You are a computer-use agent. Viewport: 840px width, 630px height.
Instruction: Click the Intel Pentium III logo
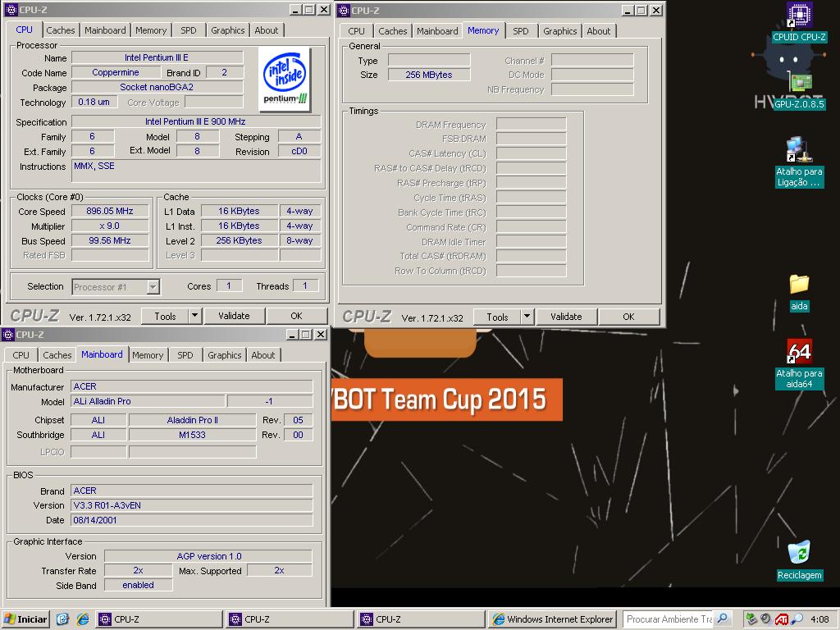[x=285, y=79]
